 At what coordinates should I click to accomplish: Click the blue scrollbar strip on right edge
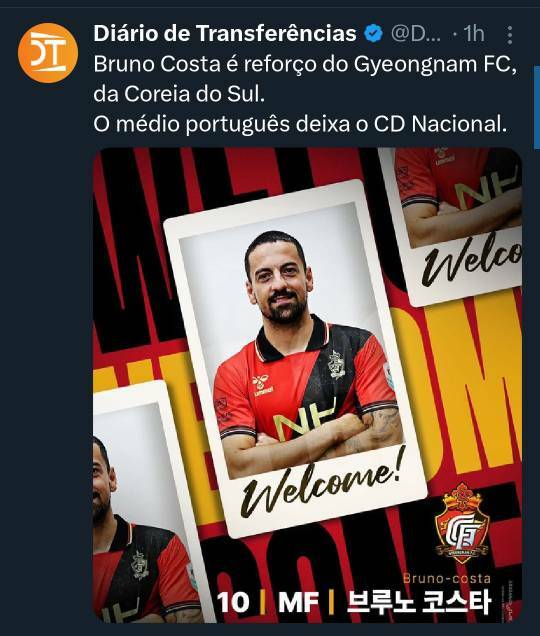(537, 108)
